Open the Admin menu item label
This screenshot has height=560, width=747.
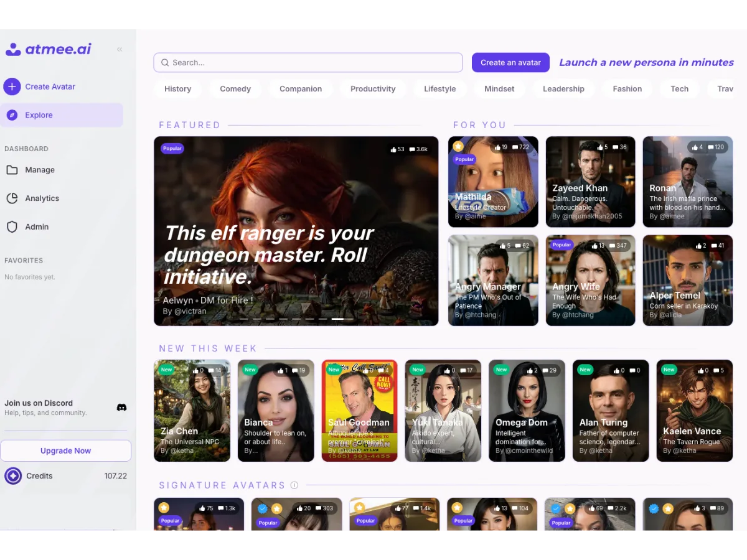point(37,227)
